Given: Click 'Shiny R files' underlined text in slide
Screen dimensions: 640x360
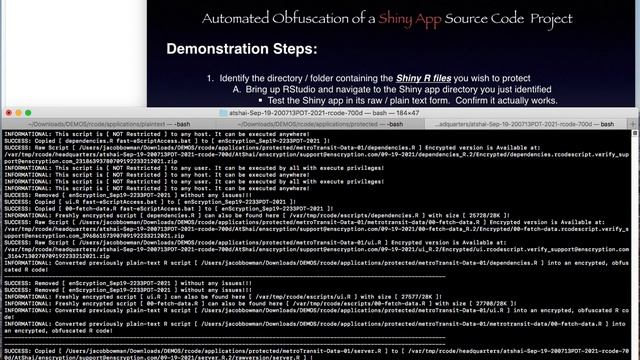Looking at the screenshot, I should click(x=423, y=78).
